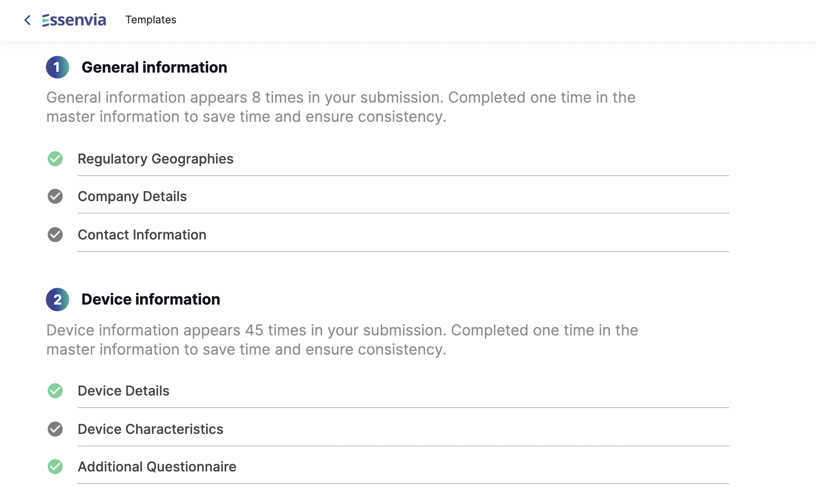The height and width of the screenshot is (504, 816).
Task: Open the Templates menu item
Action: (x=151, y=20)
